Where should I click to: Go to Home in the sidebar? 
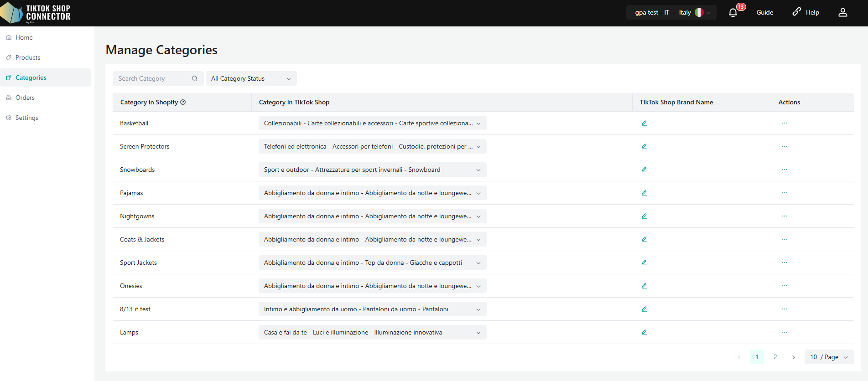click(x=46, y=37)
